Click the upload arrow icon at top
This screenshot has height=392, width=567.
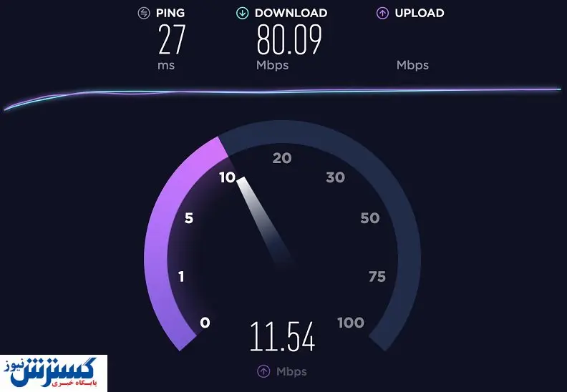[382, 14]
